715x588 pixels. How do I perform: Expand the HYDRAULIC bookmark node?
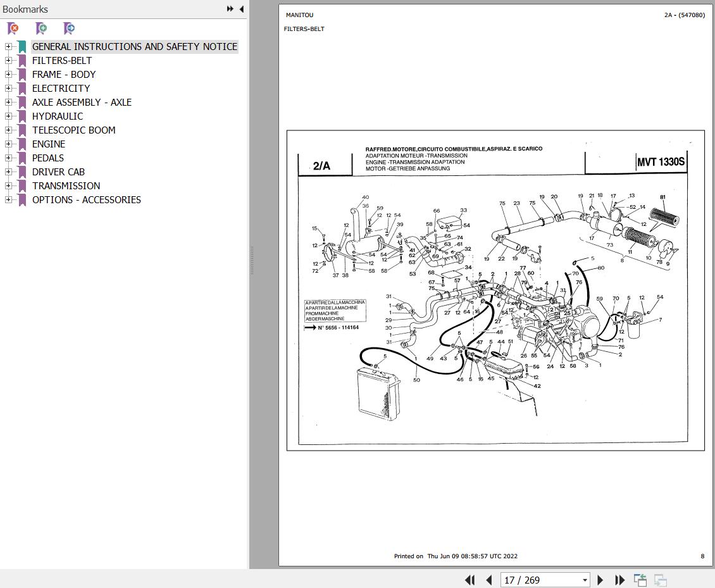[8, 116]
